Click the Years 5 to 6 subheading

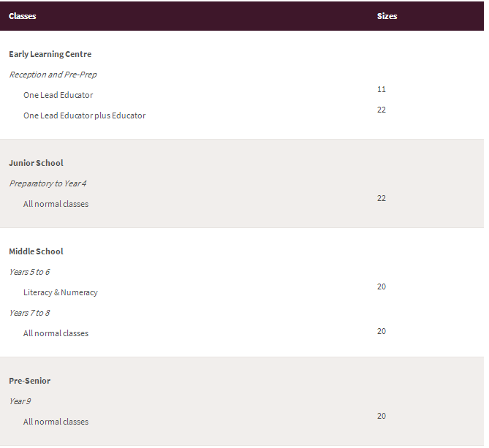(29, 272)
